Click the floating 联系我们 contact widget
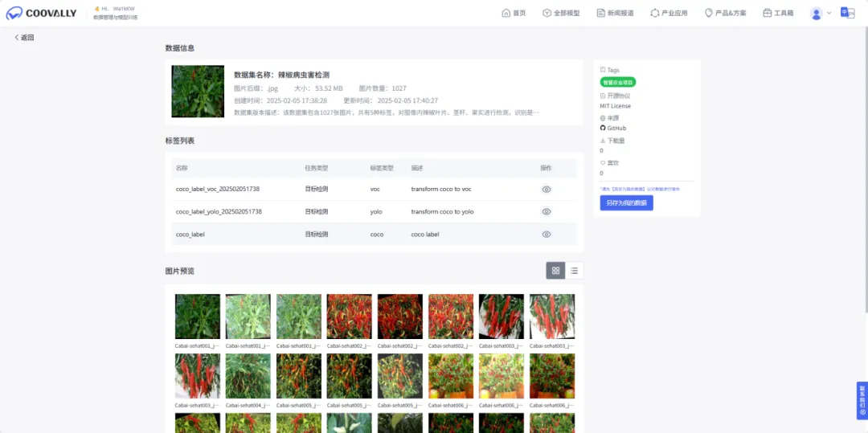This screenshot has height=433, width=868. pyautogui.click(x=862, y=400)
